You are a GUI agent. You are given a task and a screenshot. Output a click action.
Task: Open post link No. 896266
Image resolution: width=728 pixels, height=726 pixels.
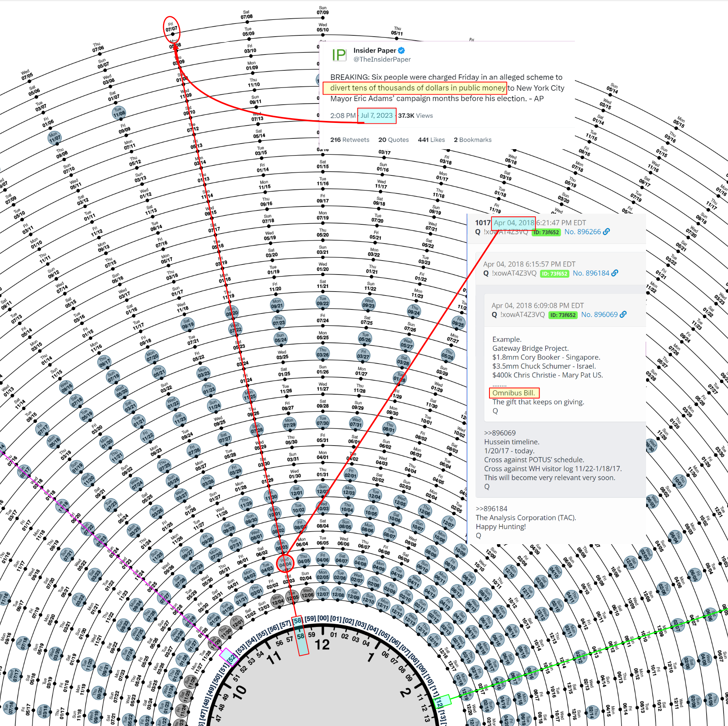582,232
